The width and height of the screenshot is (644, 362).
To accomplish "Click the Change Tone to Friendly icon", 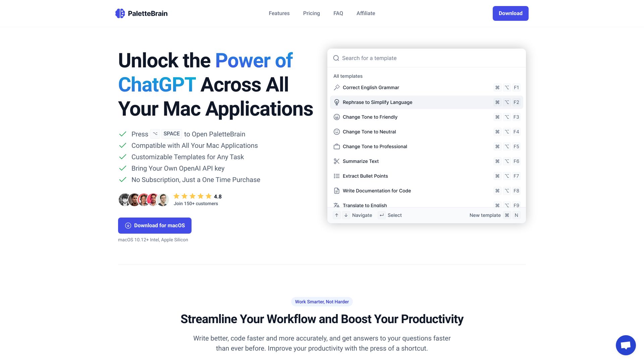I will [336, 117].
